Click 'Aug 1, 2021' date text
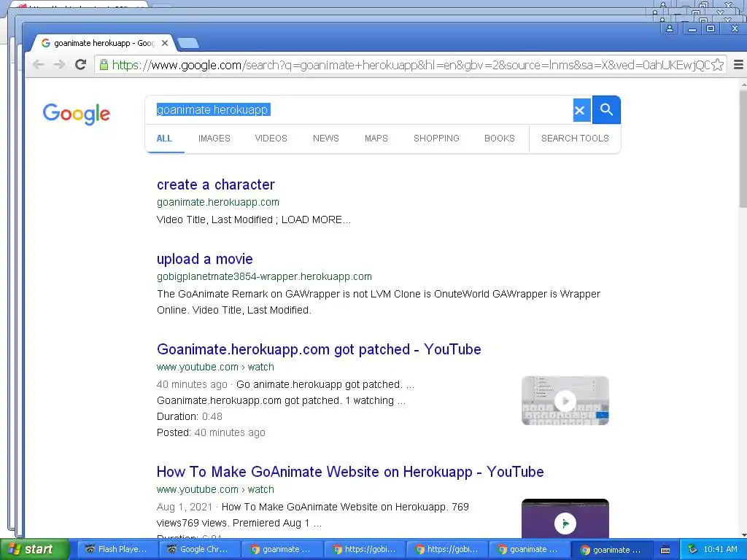Viewport: 747px width, 560px height. pyautogui.click(x=185, y=507)
